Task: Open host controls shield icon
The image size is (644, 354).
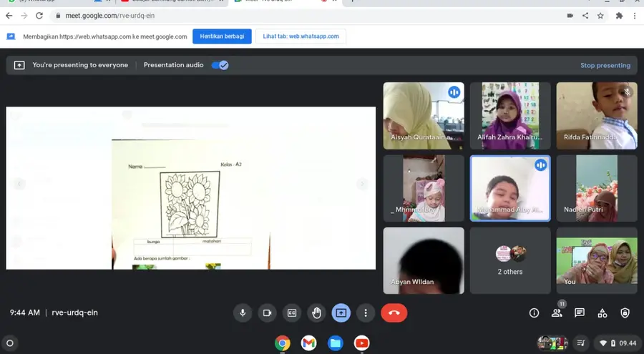Action: pyautogui.click(x=625, y=313)
